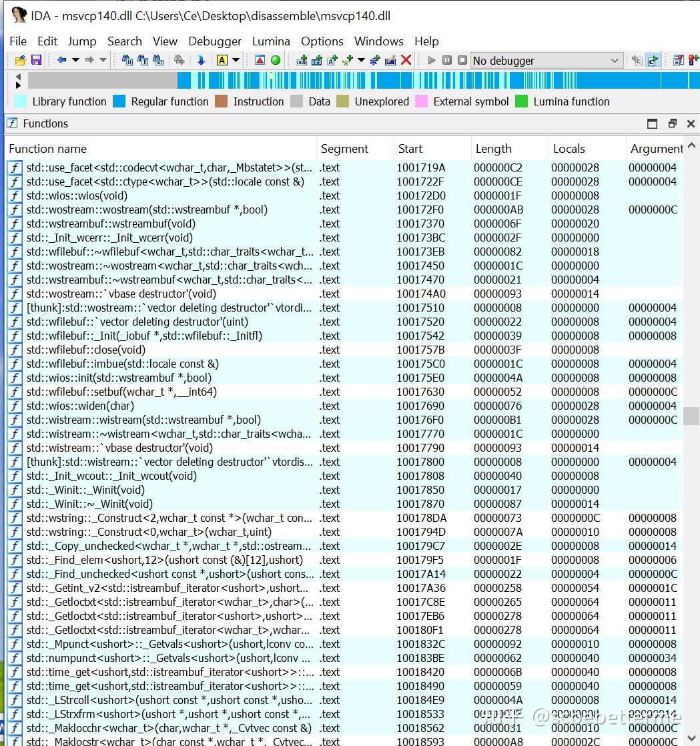This screenshot has width=700, height=746.
Task: Select std::_Winit::_Winit(void) function row
Action: [x=344, y=490]
